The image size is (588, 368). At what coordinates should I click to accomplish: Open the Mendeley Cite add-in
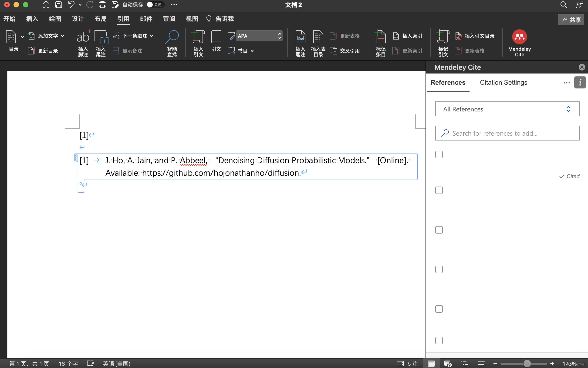(519, 43)
